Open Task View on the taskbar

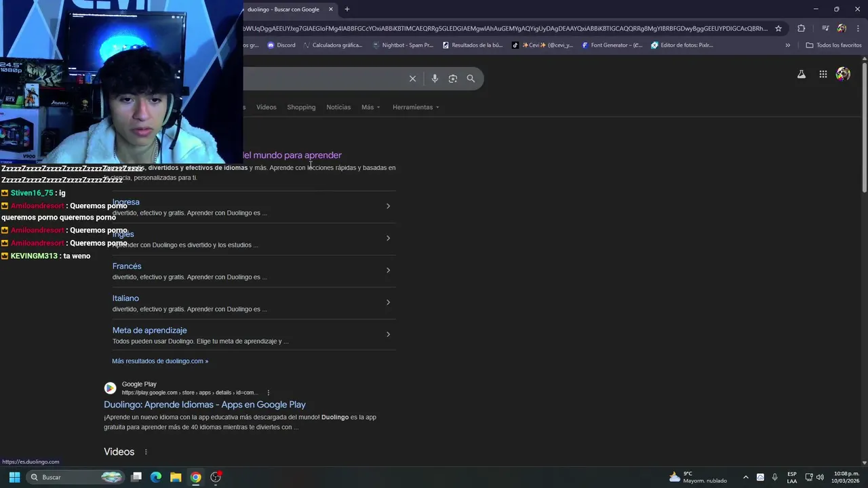point(136,477)
